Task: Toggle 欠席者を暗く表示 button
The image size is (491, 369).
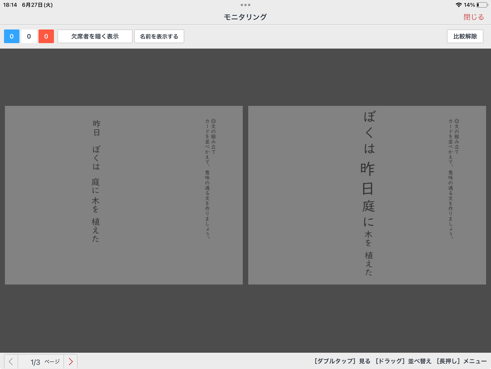Action: tap(95, 36)
